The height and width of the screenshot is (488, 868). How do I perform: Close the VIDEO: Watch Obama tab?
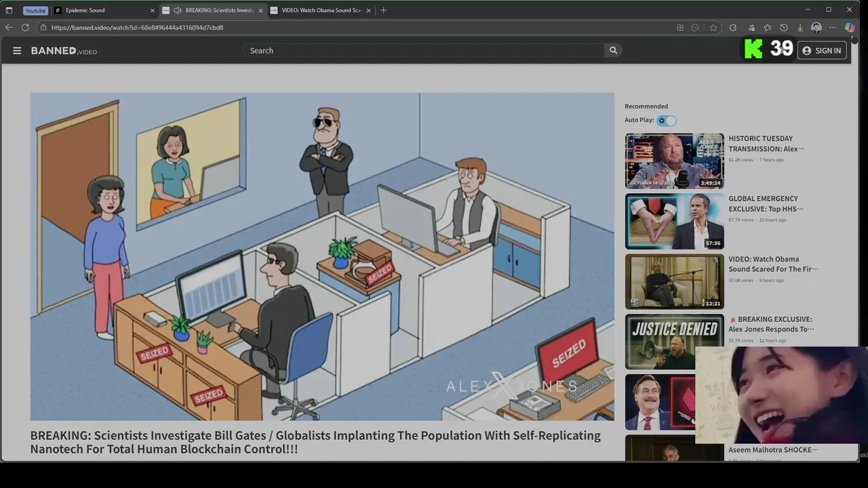[368, 10]
